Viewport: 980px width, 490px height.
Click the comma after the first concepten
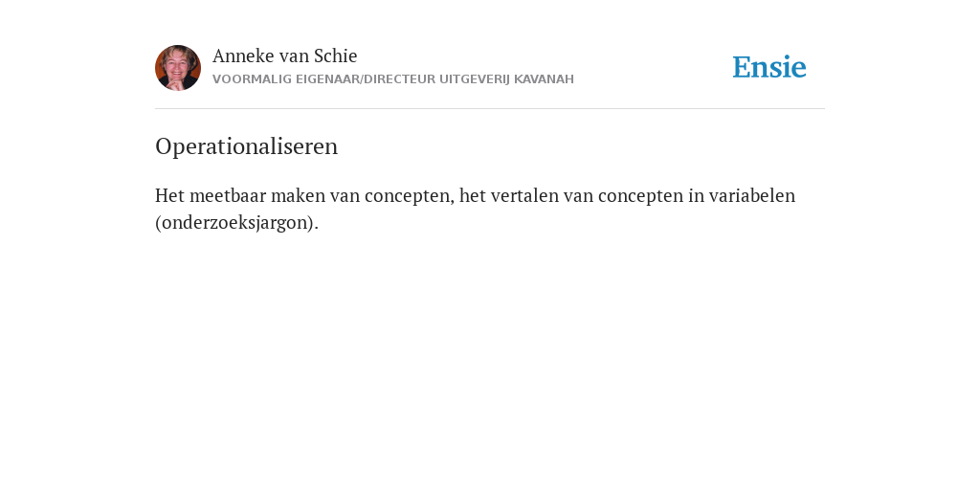click(452, 202)
